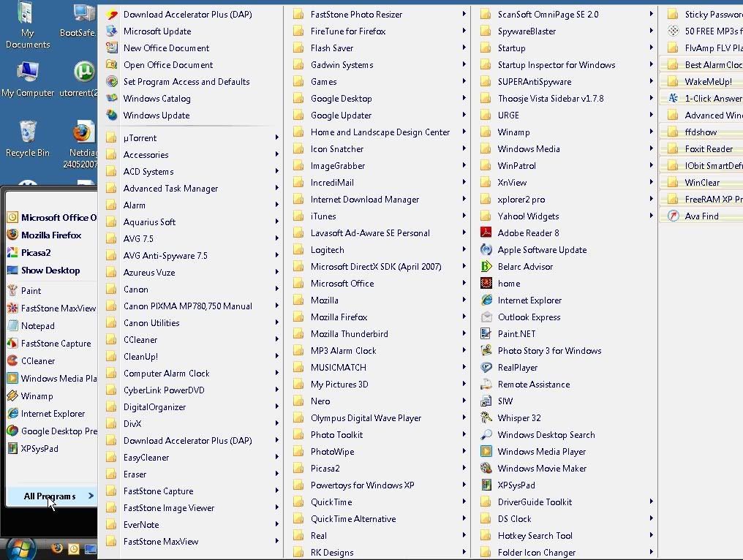Open Adobe Reader 8 icon
Screen dimensions: 743x560
pos(486,232)
